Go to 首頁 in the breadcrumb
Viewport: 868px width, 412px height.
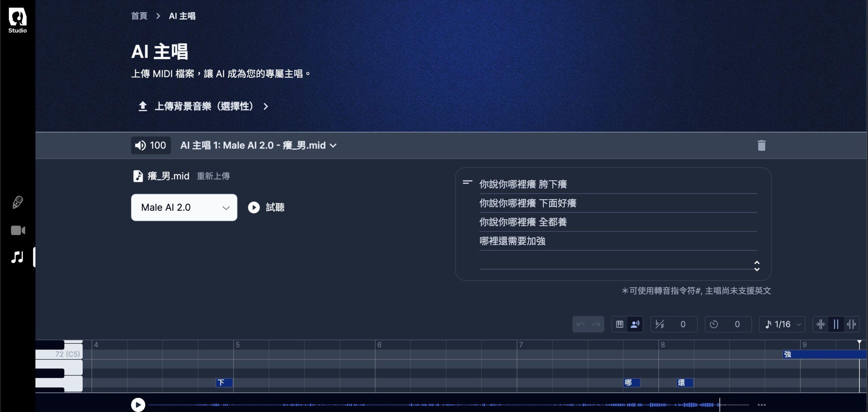tap(139, 16)
